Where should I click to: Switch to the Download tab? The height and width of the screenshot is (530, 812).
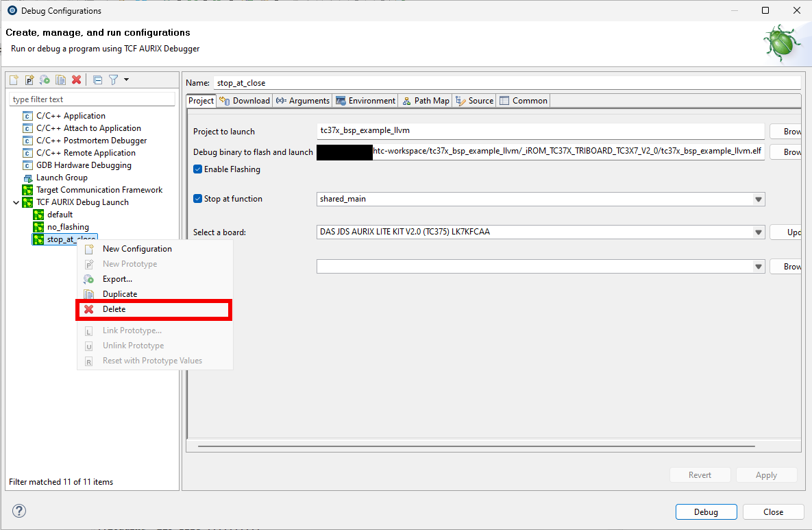(x=245, y=101)
